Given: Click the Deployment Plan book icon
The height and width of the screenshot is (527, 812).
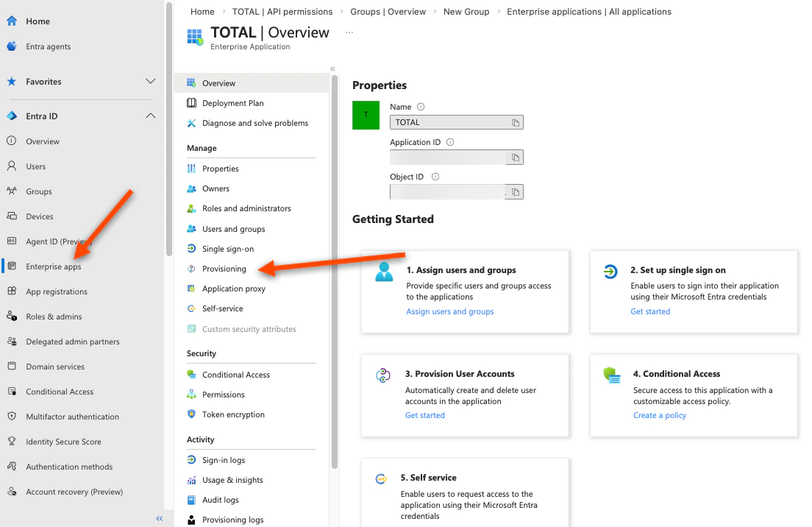Looking at the screenshot, I should tap(192, 102).
